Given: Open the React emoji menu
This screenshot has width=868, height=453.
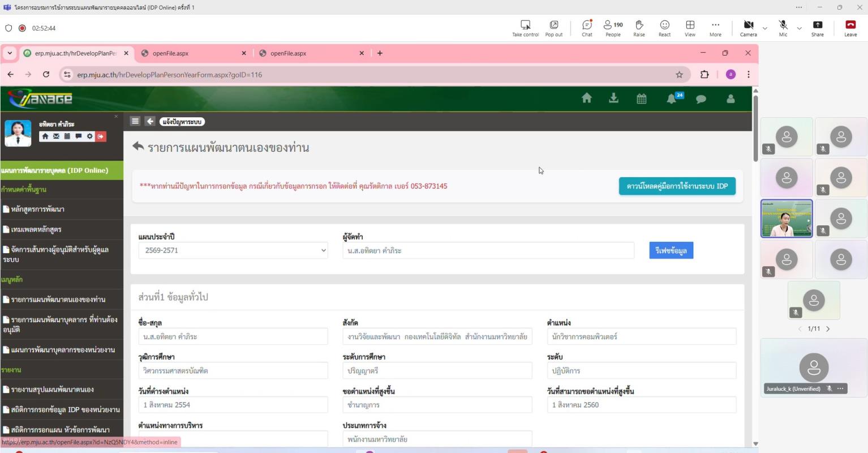Looking at the screenshot, I should click(664, 28).
